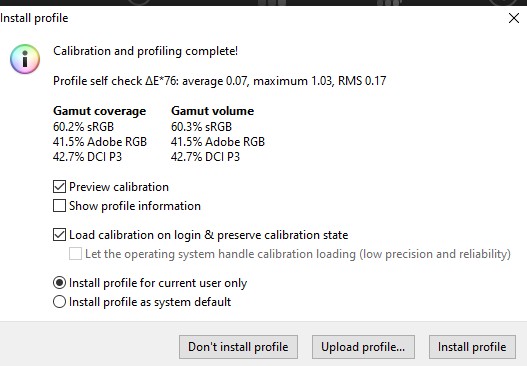Click the Gamut coverage heading
This screenshot has height=366, width=527.
tap(99, 111)
